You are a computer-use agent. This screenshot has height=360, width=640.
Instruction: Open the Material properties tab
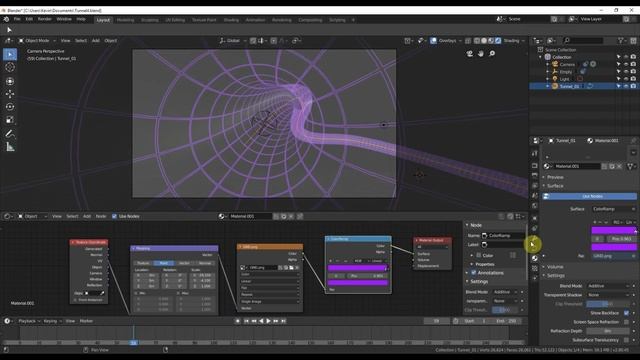535,258
